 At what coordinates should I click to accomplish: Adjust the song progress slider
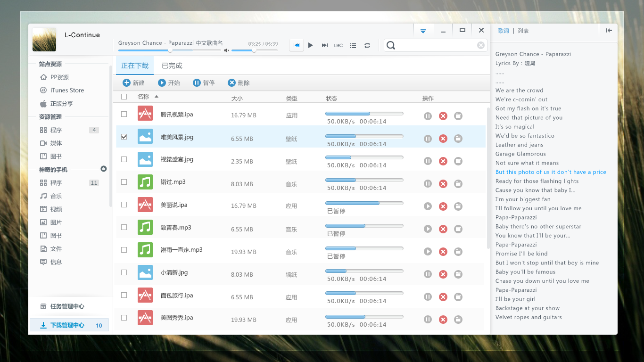(170, 50)
